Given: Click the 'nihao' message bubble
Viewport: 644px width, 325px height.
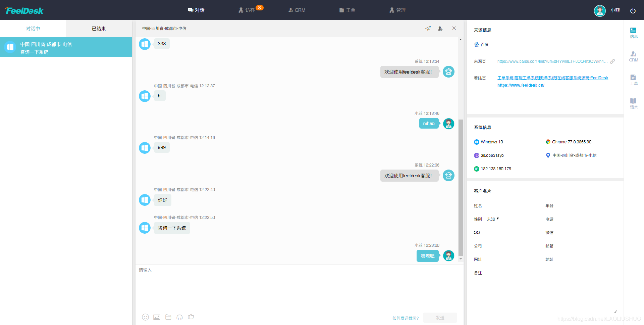Looking at the screenshot, I should [429, 124].
